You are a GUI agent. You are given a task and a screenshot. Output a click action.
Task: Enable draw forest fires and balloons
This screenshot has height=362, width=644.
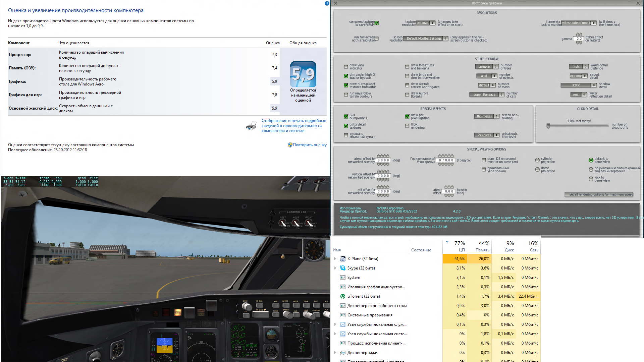click(407, 67)
